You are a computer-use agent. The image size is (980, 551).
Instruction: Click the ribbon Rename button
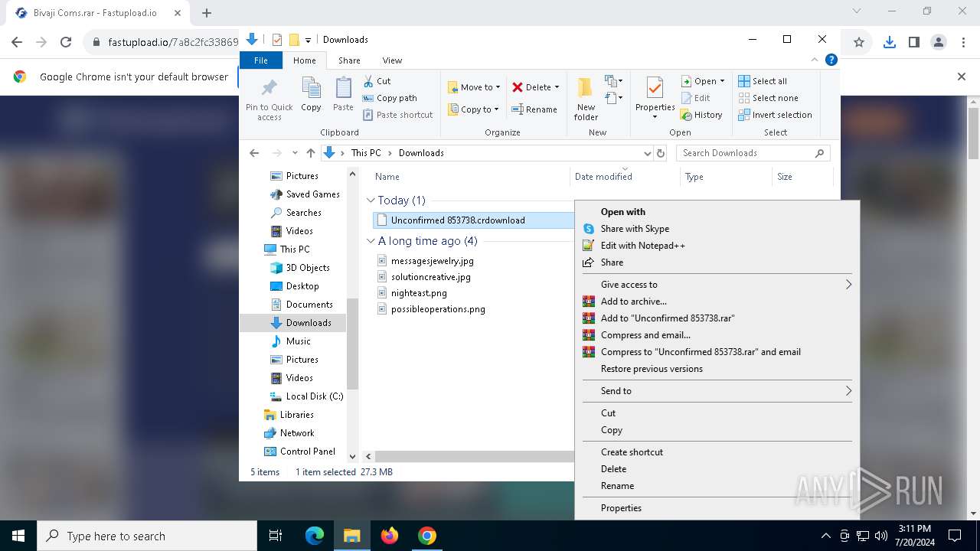[x=534, y=109]
